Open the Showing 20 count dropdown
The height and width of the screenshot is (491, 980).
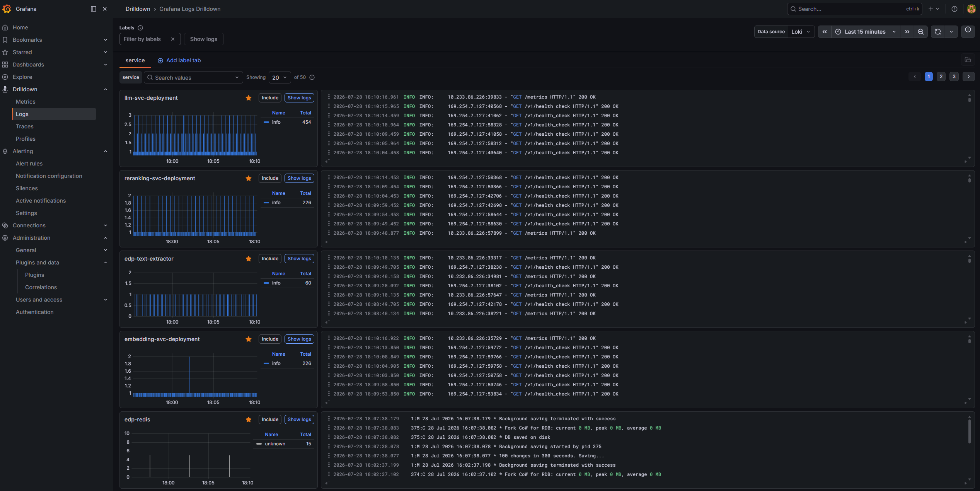click(280, 77)
